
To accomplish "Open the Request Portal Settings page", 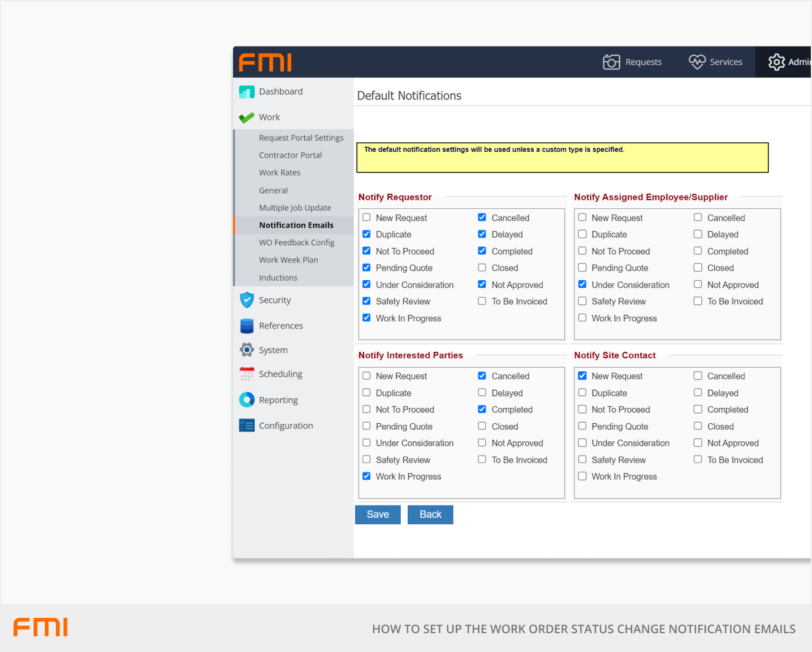I will point(301,138).
